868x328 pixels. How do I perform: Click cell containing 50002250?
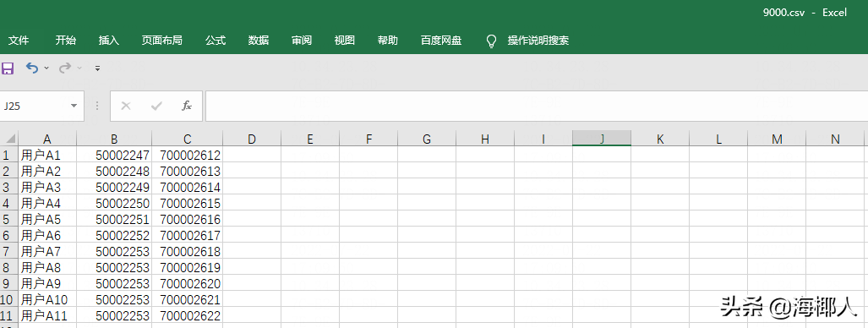[114, 204]
